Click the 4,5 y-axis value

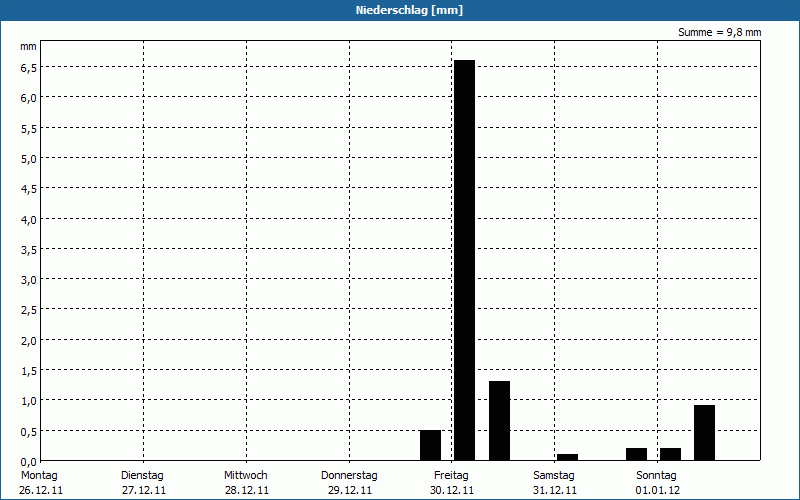click(x=29, y=189)
